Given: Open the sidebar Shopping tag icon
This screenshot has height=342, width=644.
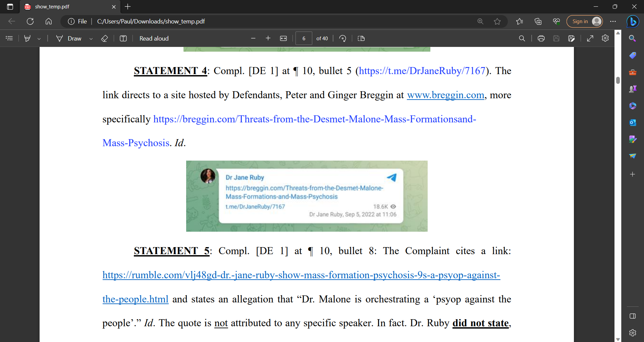Looking at the screenshot, I should pos(633,55).
